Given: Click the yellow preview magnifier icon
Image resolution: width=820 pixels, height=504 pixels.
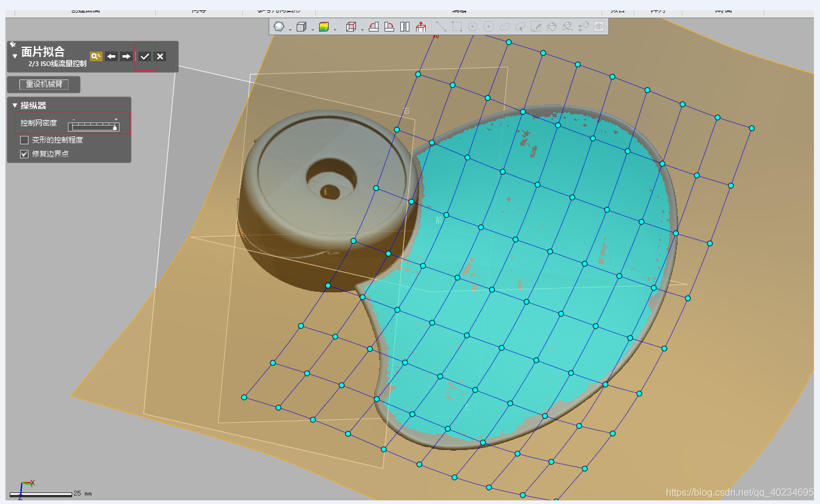Looking at the screenshot, I should tap(96, 56).
